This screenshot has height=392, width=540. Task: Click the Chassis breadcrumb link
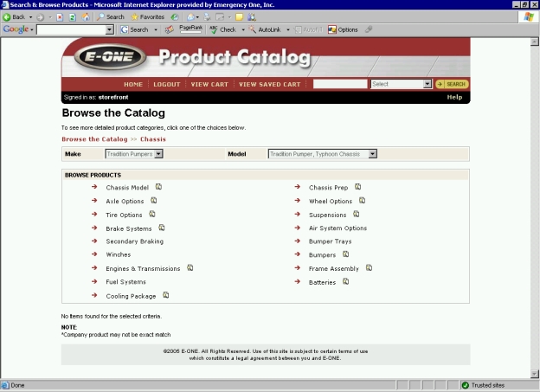153,139
